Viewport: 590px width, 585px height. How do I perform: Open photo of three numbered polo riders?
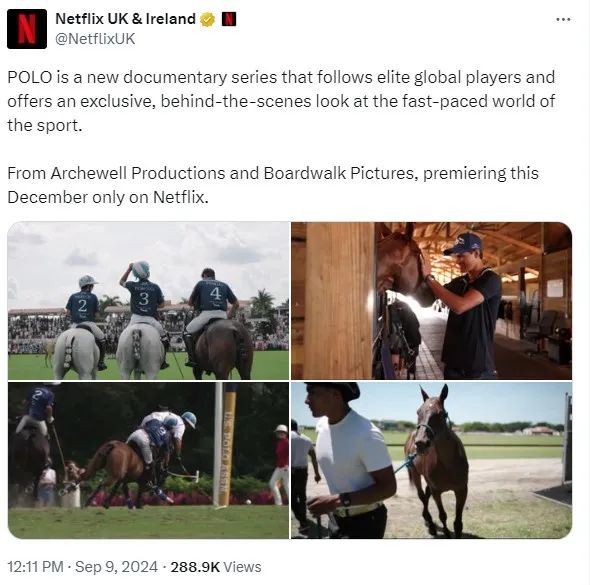[148, 301]
